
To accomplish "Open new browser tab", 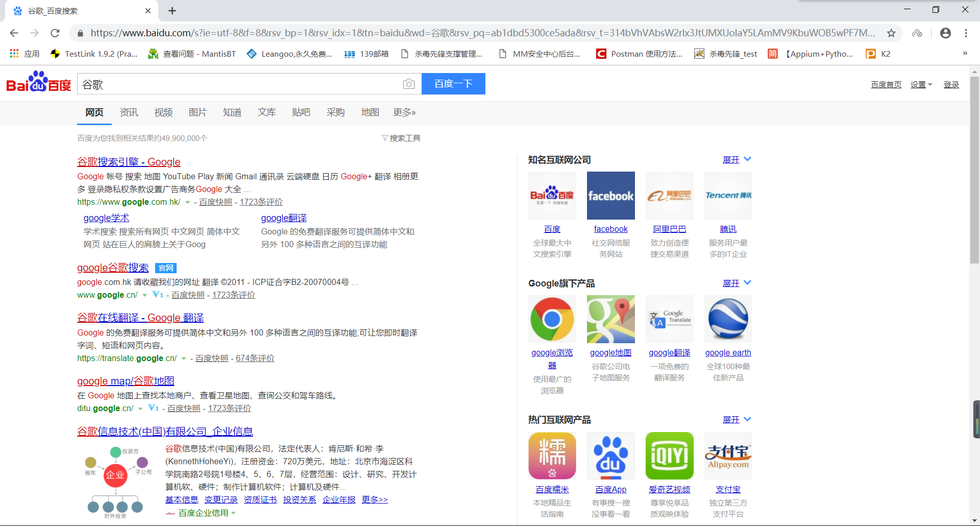I will click(173, 11).
